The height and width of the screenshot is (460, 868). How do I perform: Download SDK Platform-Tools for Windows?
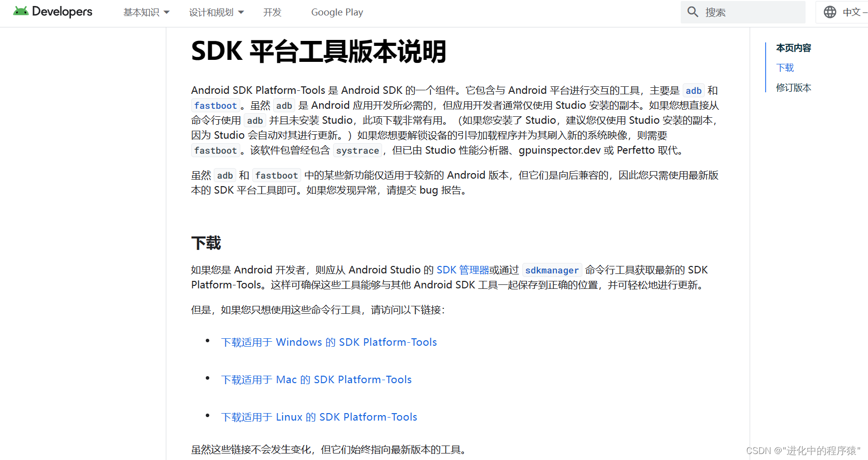coord(329,342)
